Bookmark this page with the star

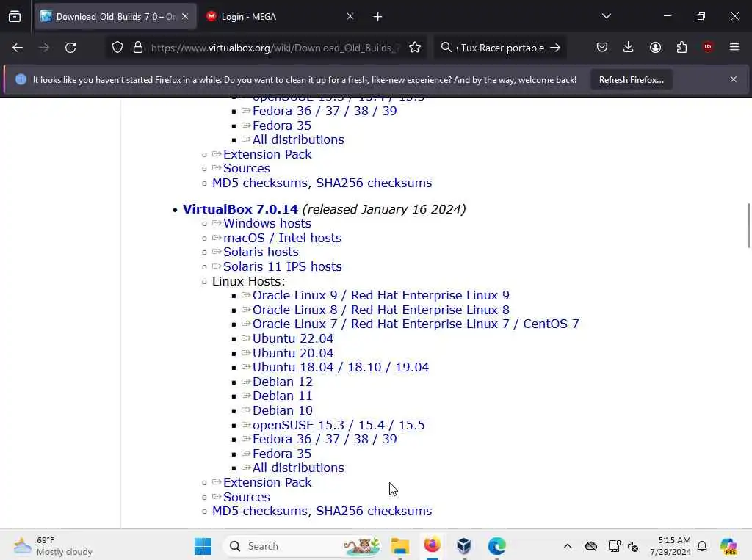415,48
